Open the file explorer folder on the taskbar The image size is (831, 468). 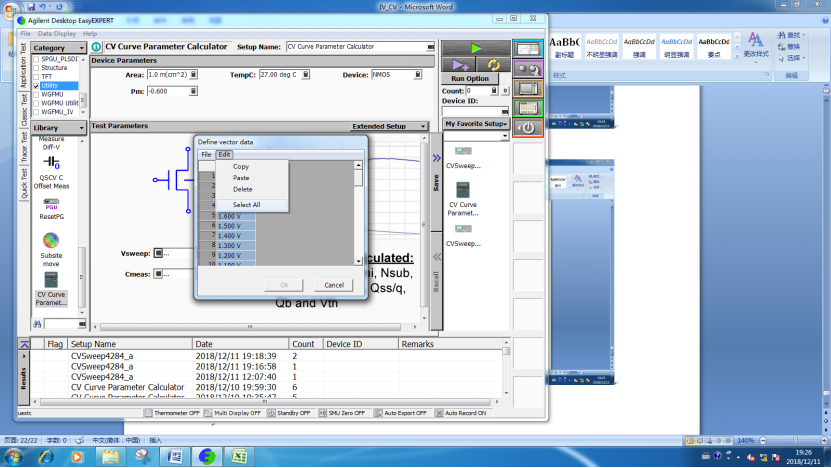point(110,456)
